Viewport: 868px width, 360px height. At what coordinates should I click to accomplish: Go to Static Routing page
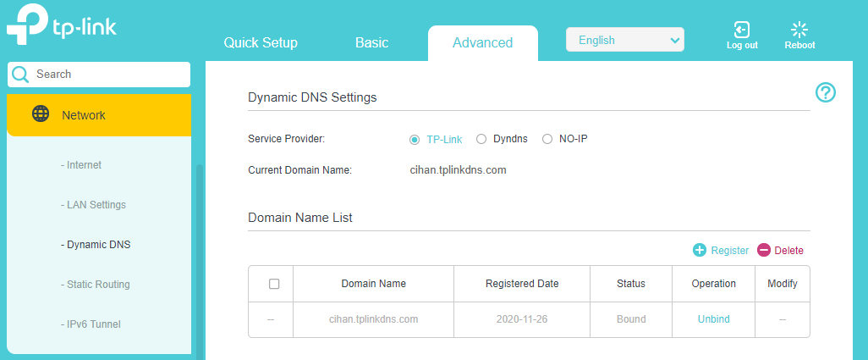coord(96,285)
